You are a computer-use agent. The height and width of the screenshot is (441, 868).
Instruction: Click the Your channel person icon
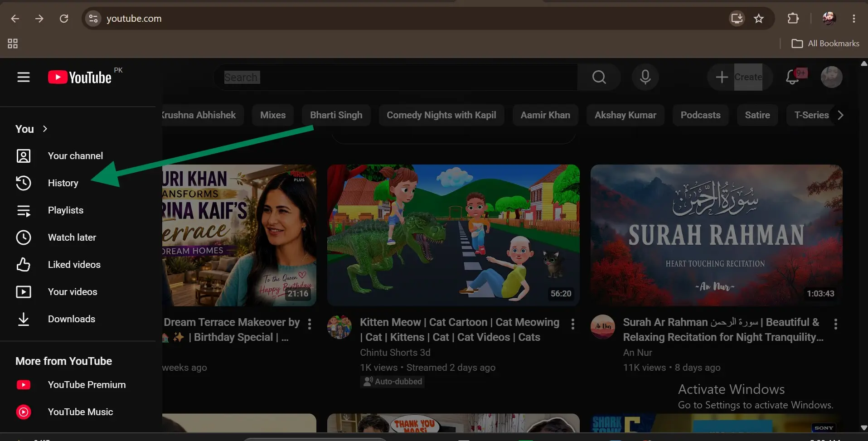coord(24,156)
